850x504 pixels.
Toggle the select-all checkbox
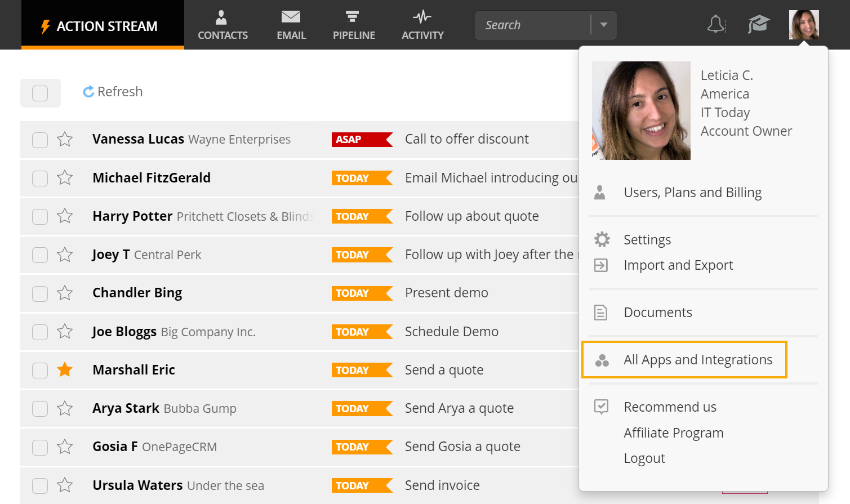(40, 93)
